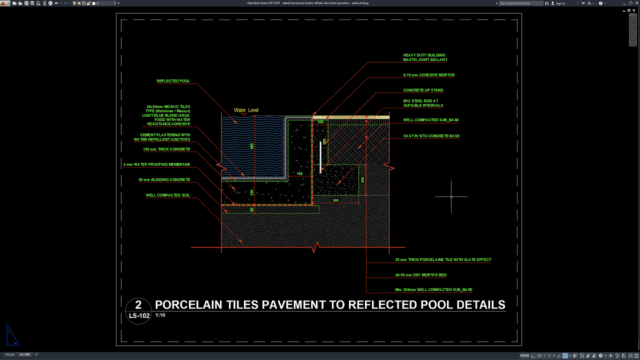Click the Workspace Switching gear icon
This screenshot has width=640, height=360.
pyautogui.click(x=600, y=356)
